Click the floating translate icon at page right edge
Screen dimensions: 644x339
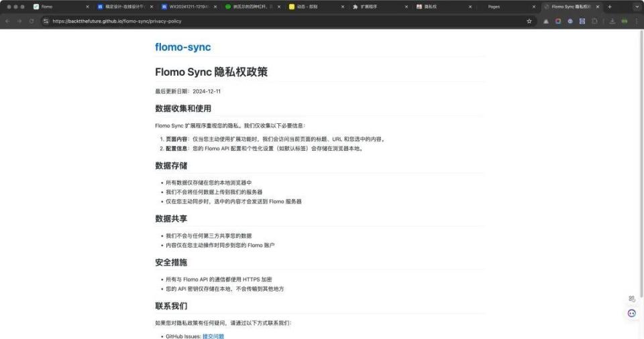tap(632, 299)
